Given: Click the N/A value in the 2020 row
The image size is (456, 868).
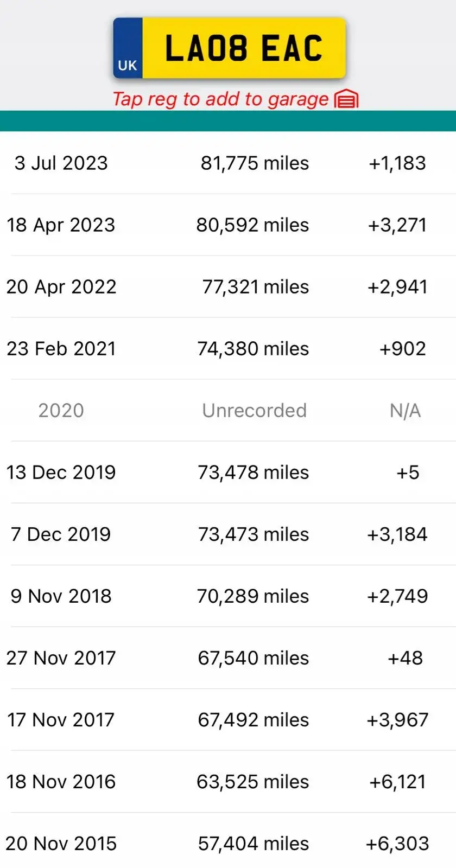Looking at the screenshot, I should [x=405, y=411].
